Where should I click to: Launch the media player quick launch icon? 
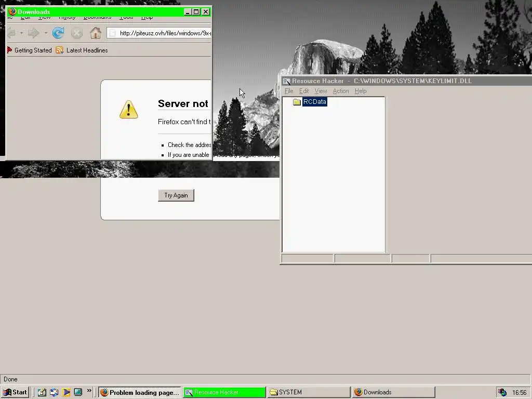[x=66, y=392]
